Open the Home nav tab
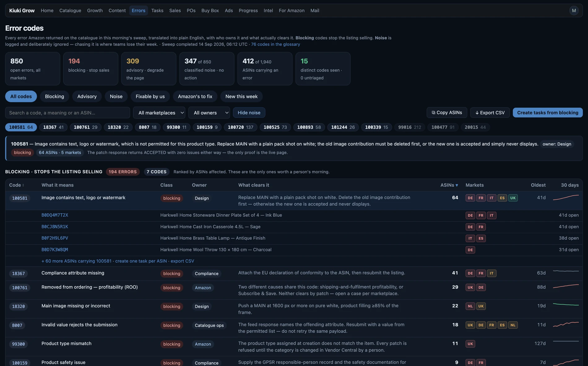This screenshot has width=588, height=366. coord(47,11)
